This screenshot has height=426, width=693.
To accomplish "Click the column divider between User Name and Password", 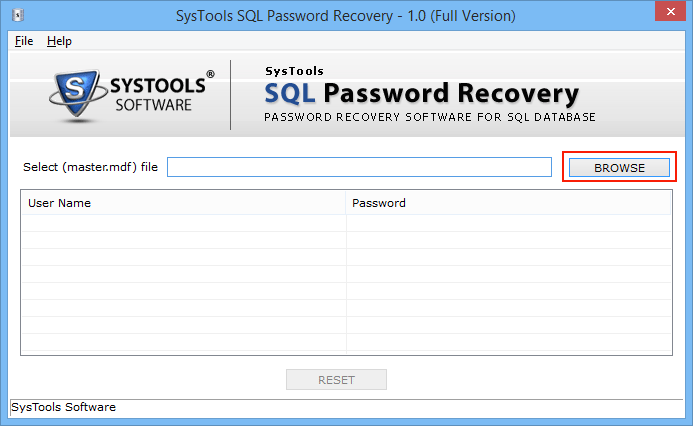I will (x=346, y=203).
